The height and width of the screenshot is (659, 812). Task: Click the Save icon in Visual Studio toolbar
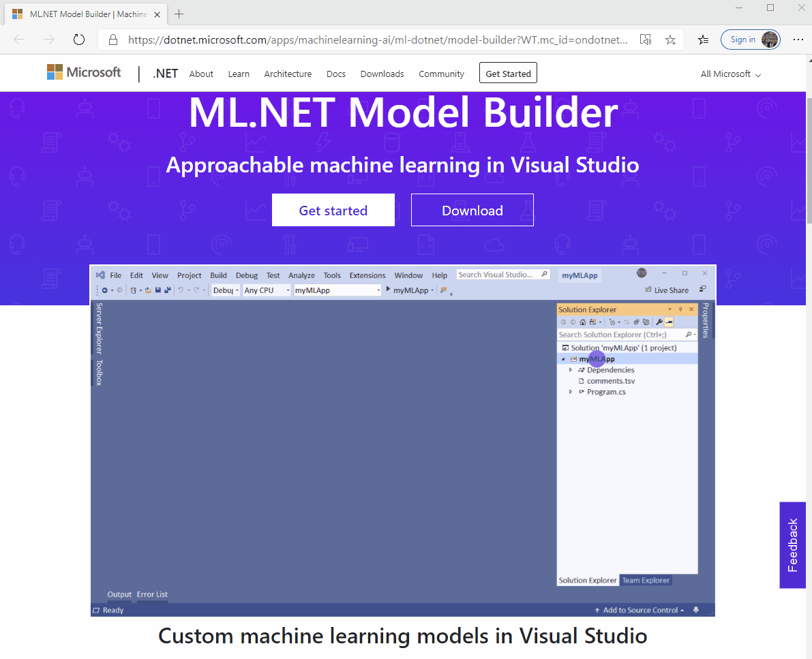click(158, 290)
